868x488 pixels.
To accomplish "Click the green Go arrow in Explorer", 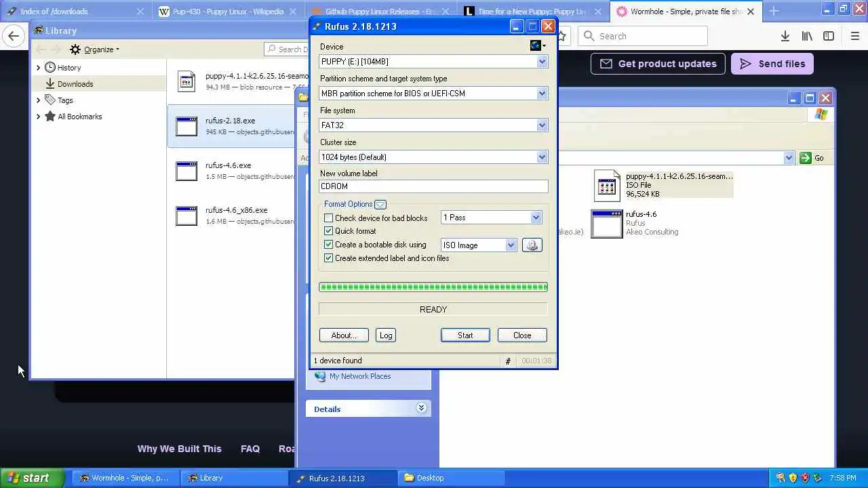I will (806, 158).
